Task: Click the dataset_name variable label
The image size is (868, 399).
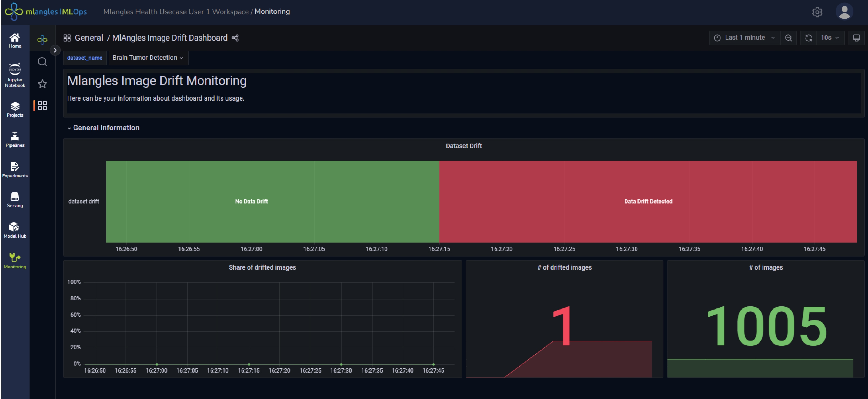Action: click(x=85, y=58)
